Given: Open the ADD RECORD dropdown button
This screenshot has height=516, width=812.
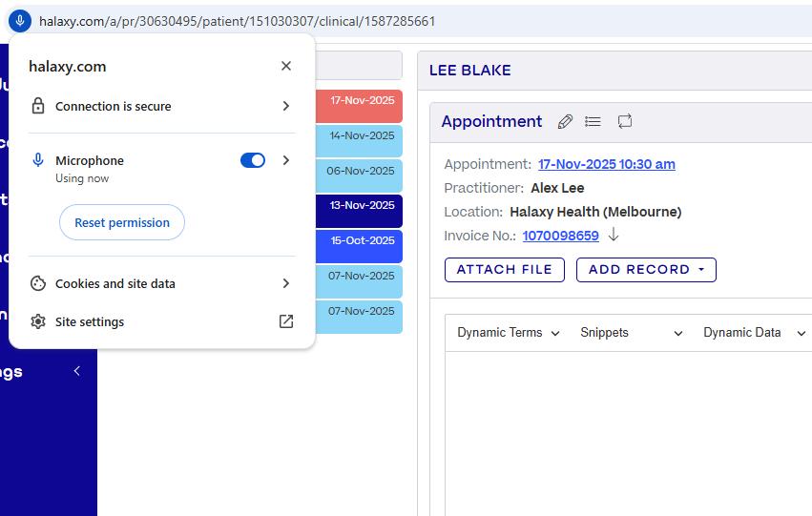Looking at the screenshot, I should coord(646,270).
